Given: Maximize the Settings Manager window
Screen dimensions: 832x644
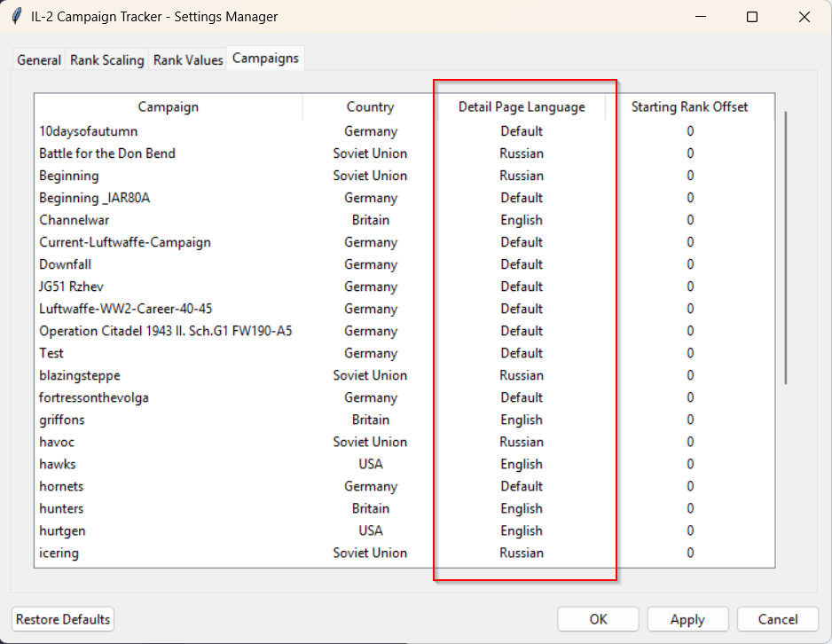Looking at the screenshot, I should (x=752, y=17).
